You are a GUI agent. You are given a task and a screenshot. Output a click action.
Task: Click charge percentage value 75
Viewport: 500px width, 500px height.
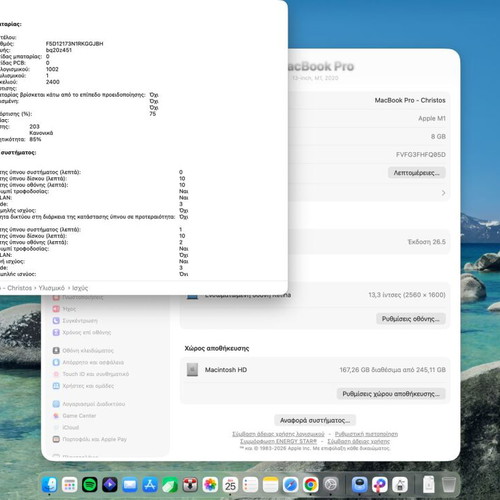click(x=153, y=114)
